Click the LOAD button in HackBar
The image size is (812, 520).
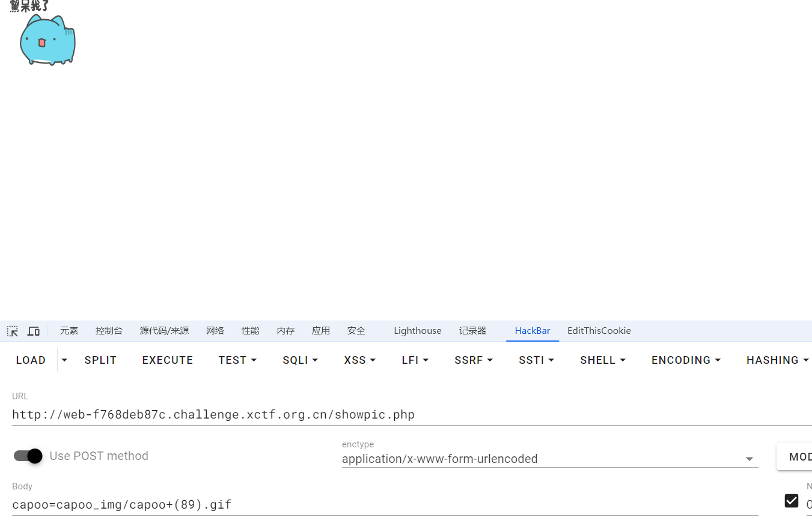31,360
